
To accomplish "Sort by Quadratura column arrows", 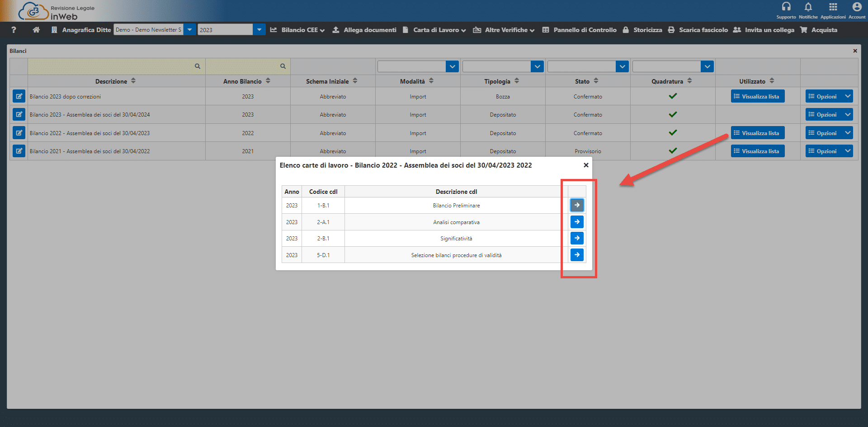I will [689, 81].
